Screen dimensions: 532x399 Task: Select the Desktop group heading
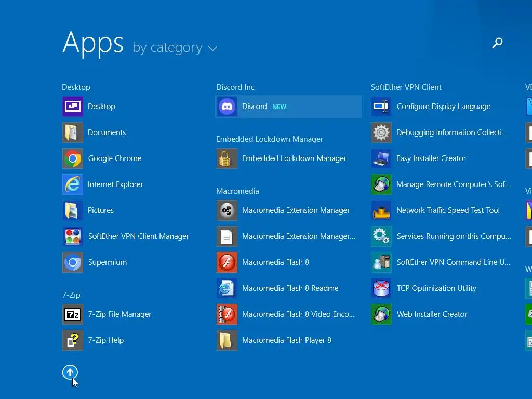tap(76, 87)
